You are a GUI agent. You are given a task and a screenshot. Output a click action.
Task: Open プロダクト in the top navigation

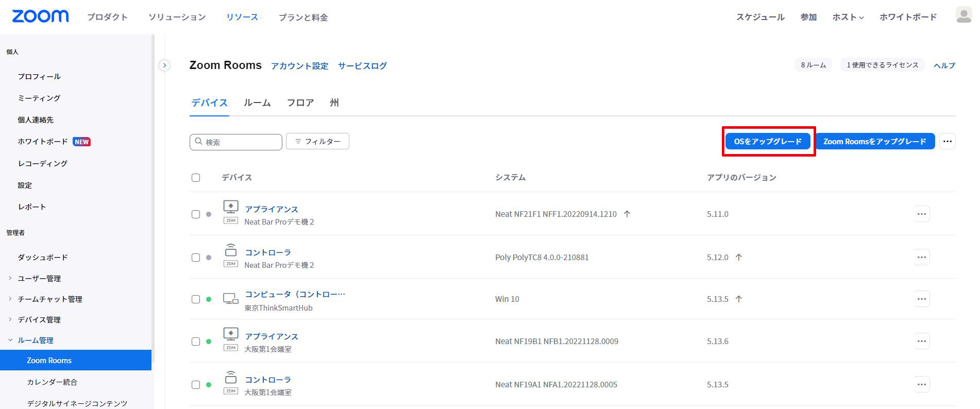tap(107, 17)
